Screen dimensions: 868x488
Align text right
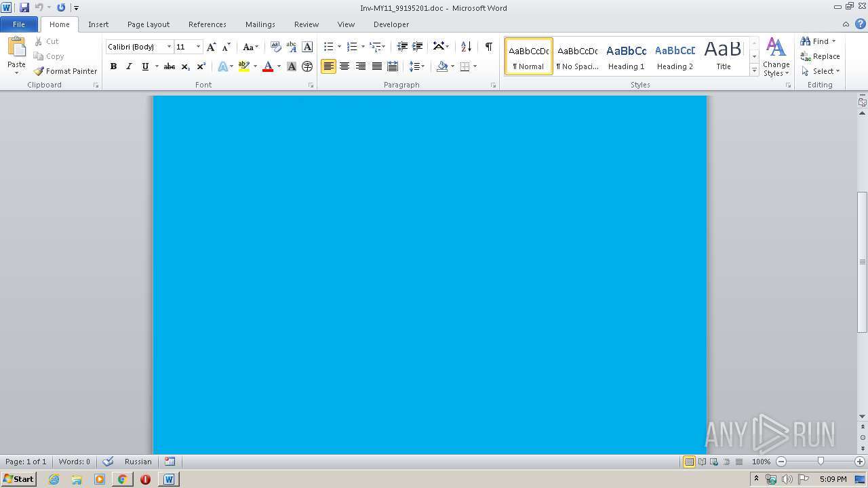click(361, 66)
